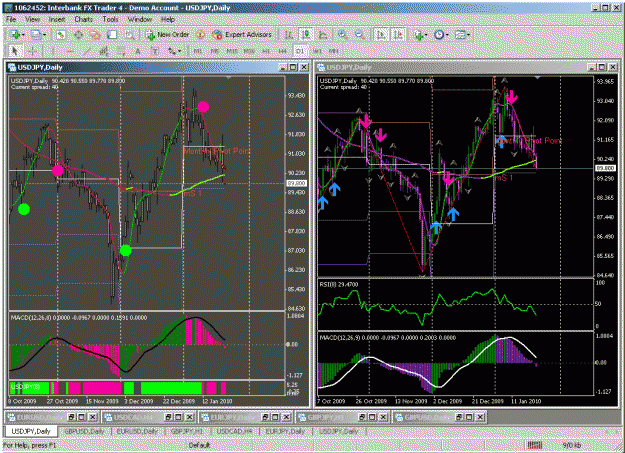Click the New Order button
This screenshot has height=453, width=625.
click(168, 35)
